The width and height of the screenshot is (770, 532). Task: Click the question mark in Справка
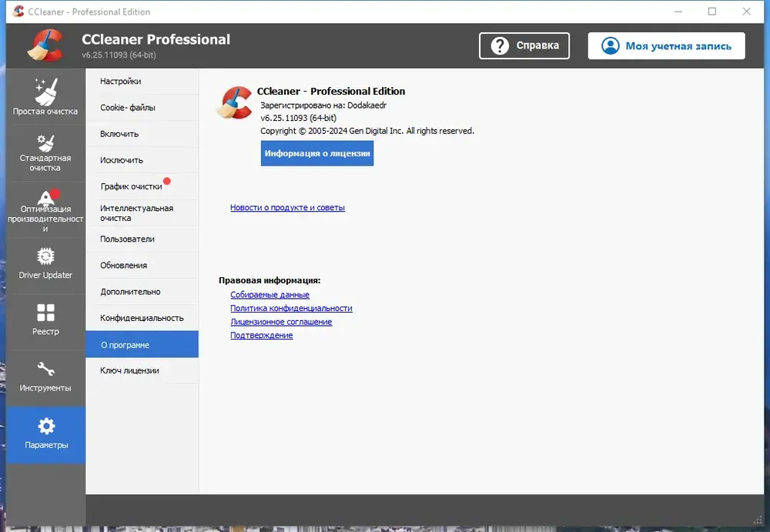pyautogui.click(x=500, y=45)
